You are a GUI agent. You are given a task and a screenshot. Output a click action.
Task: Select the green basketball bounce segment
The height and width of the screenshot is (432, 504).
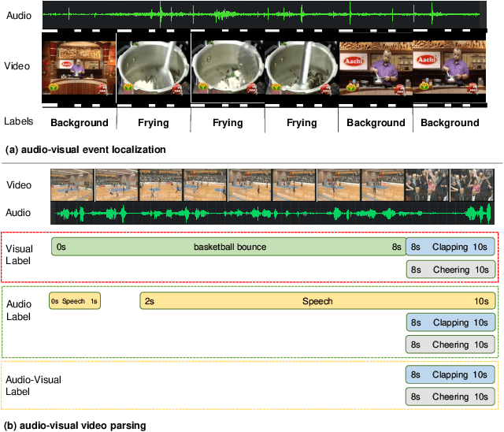228,247
